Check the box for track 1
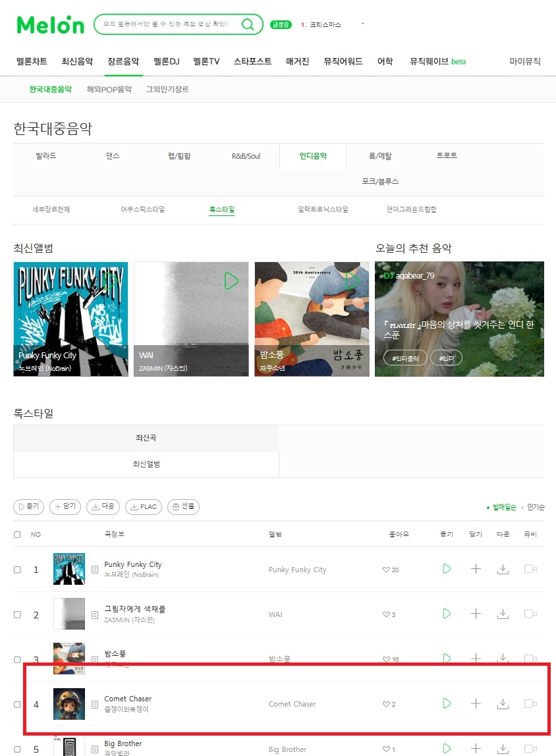Screen dimensions: 556x756 click(17, 570)
